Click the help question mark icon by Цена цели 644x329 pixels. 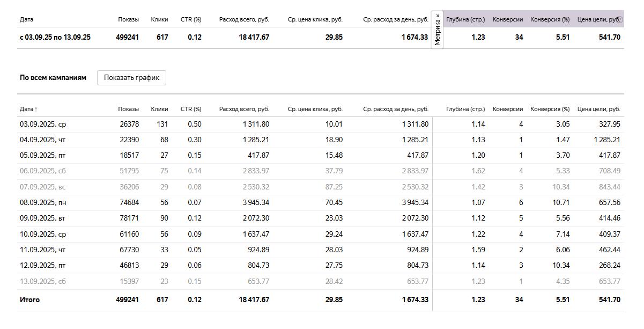click(x=620, y=20)
